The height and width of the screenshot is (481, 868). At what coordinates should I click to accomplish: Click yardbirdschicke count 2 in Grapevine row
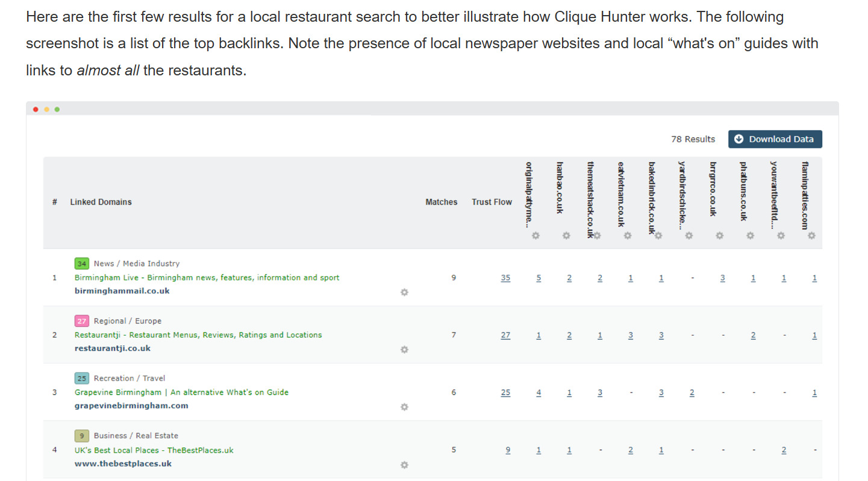pos(692,392)
